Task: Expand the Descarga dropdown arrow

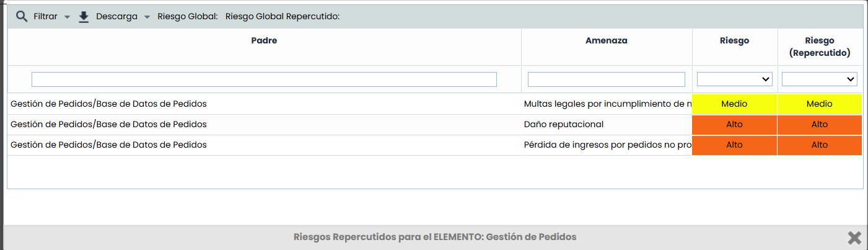Action: coord(147,17)
